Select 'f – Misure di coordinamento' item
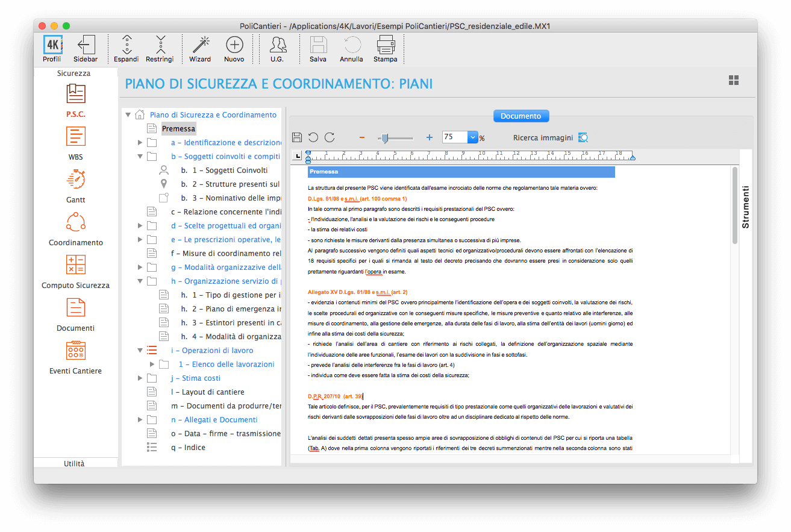 tap(226, 254)
